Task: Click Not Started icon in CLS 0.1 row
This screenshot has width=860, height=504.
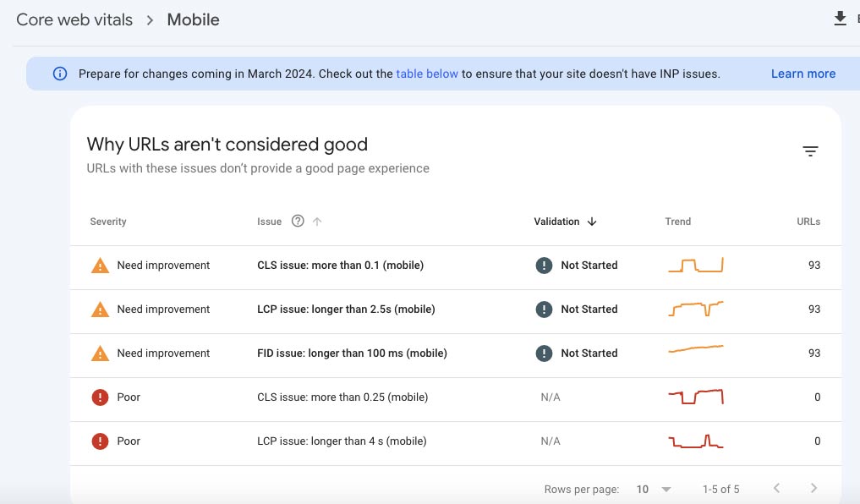Action: (x=544, y=266)
